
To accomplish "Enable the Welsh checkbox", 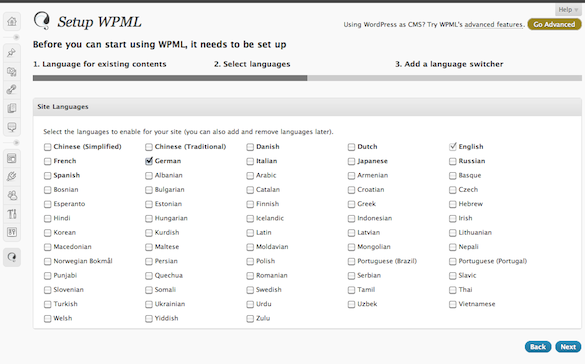I will click(x=47, y=319).
